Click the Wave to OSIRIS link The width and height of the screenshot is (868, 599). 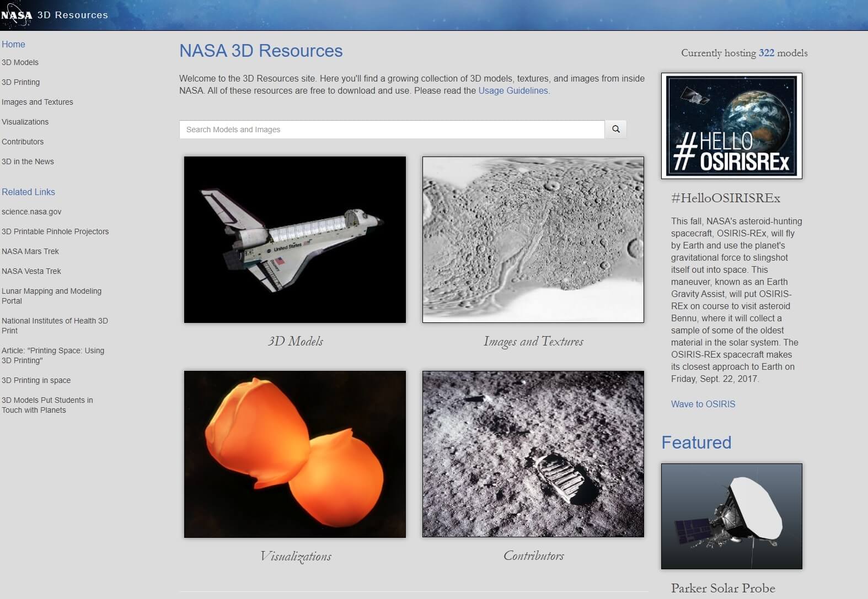[703, 404]
